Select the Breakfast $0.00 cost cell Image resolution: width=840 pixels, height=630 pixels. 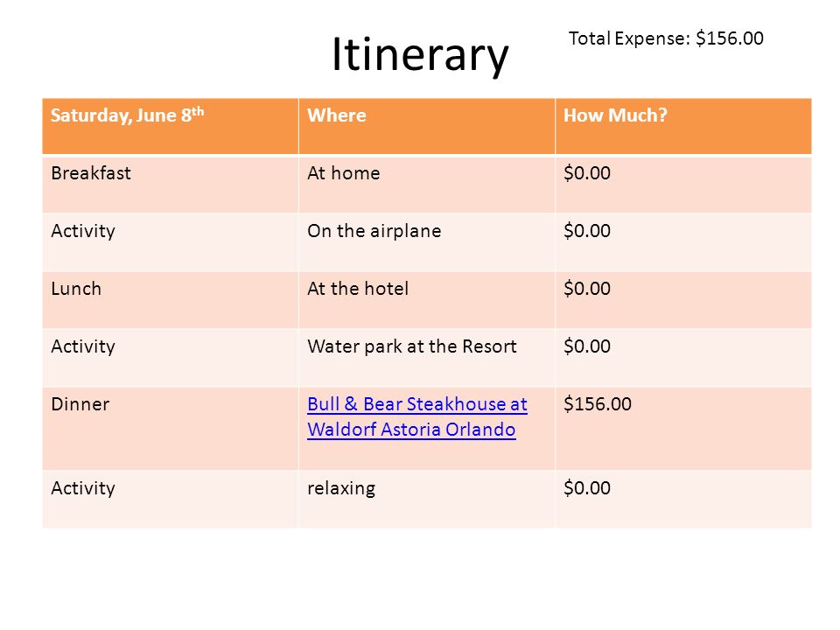(683, 184)
